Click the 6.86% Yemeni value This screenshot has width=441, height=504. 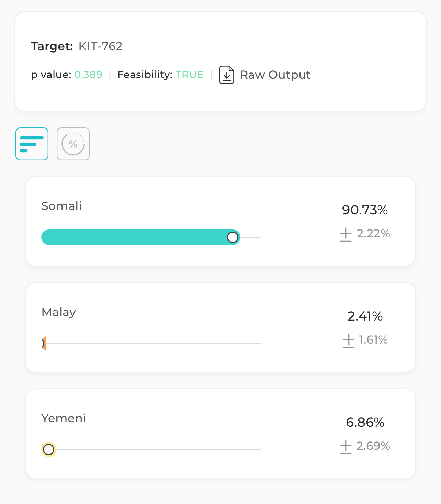(x=365, y=422)
